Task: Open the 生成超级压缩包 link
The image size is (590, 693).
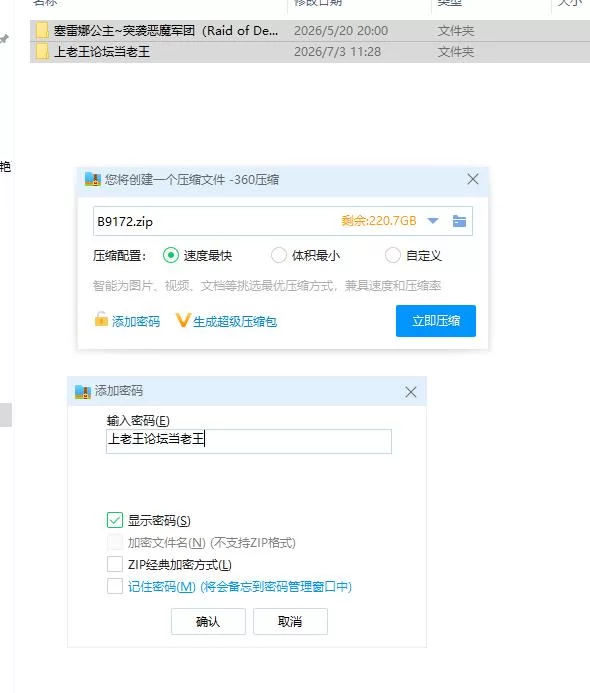Action: [x=235, y=322]
